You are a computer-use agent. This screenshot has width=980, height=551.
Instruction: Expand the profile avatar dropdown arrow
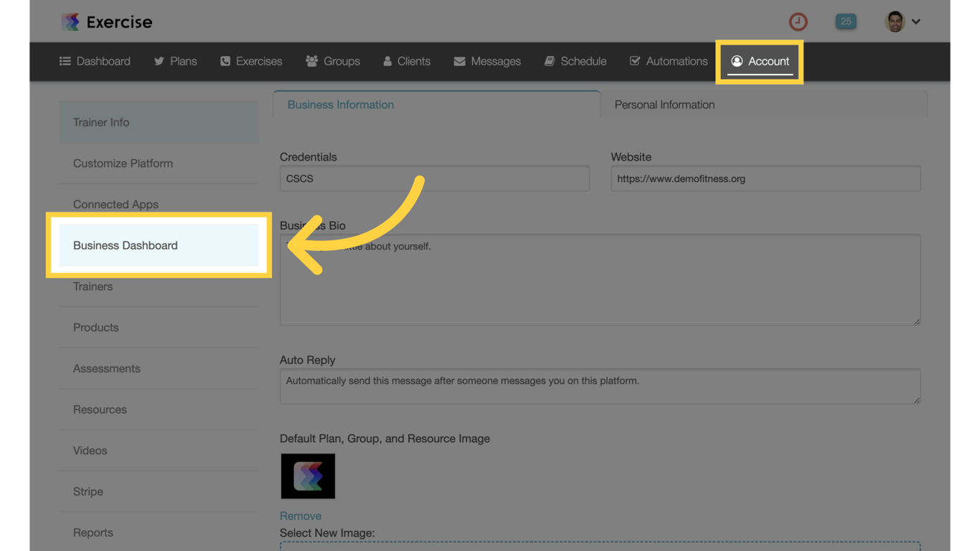pyautogui.click(x=916, y=22)
